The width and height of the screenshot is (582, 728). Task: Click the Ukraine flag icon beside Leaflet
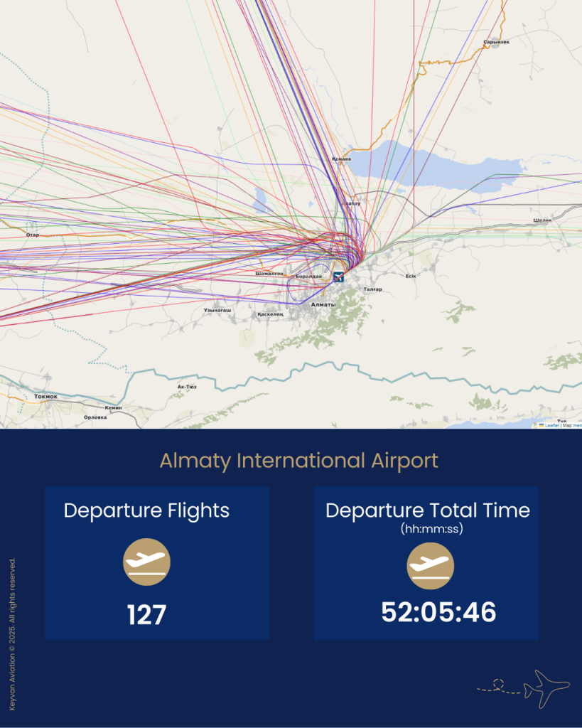[x=541, y=425]
